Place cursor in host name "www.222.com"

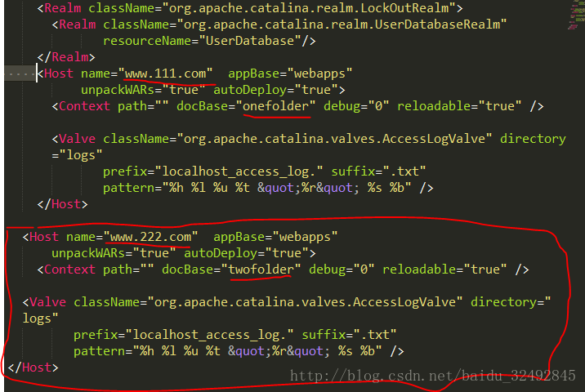coord(150,237)
